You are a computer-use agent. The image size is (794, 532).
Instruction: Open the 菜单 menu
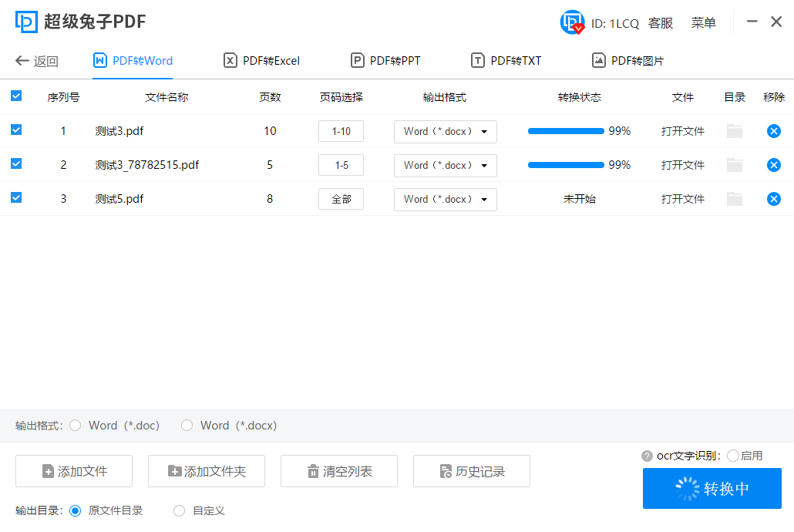(x=702, y=22)
